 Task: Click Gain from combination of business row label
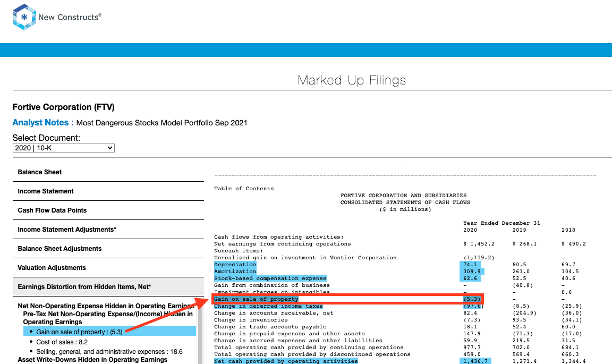[271, 285]
